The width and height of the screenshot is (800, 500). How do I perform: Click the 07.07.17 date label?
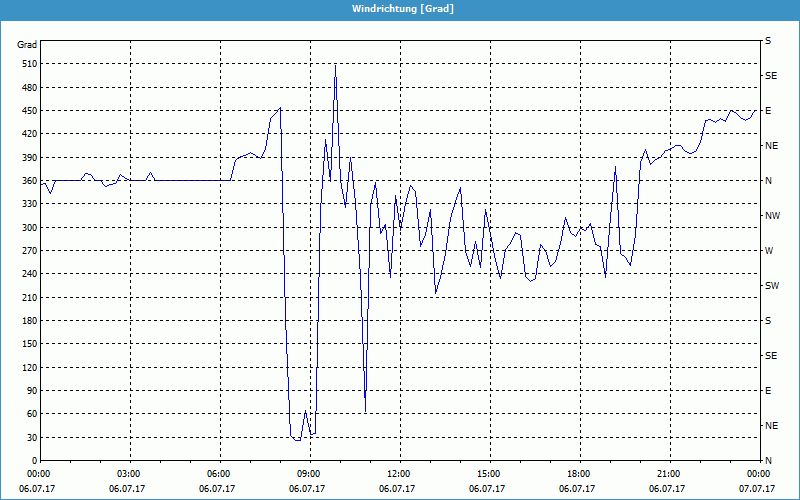[757, 489]
